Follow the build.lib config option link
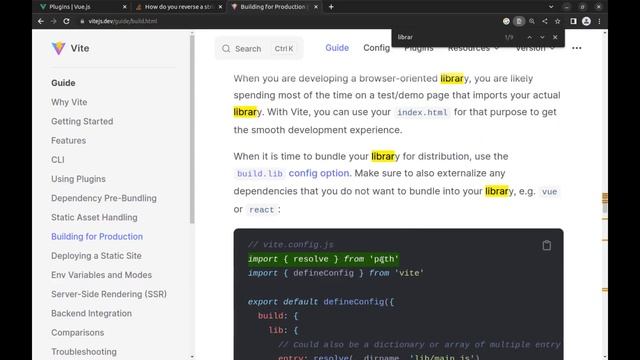640x360 pixels. click(x=292, y=173)
